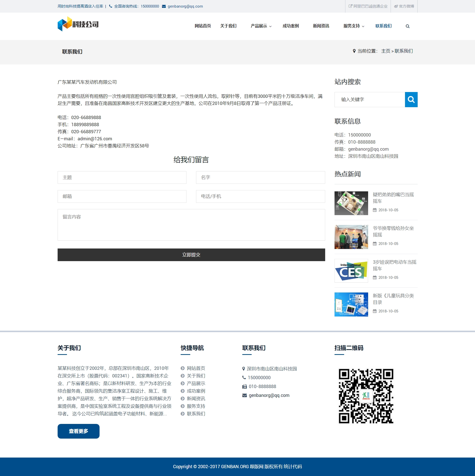Click the envelope icon in top bar
This screenshot has width=475, height=476.
(164, 6)
